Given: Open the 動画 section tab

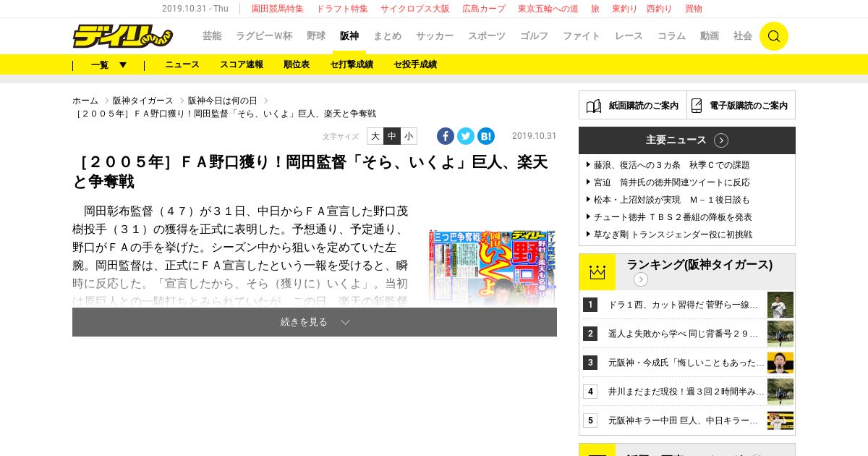Looking at the screenshot, I should pos(710,35).
